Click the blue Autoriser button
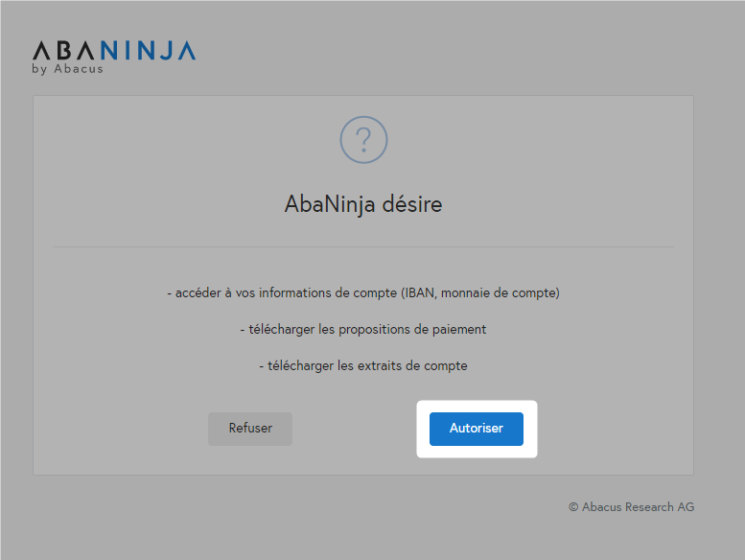This screenshot has width=745, height=560. tap(477, 429)
